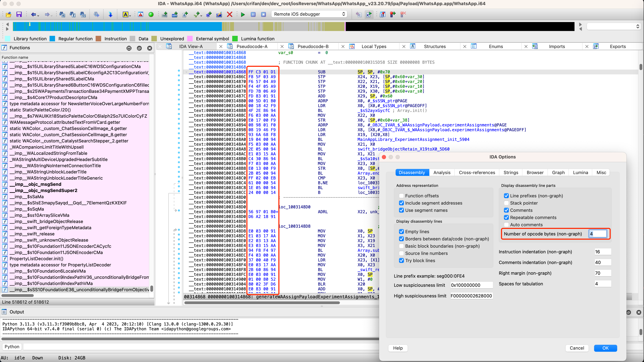
Task: Toggle the Empty lines checkbox
Action: [401, 232]
